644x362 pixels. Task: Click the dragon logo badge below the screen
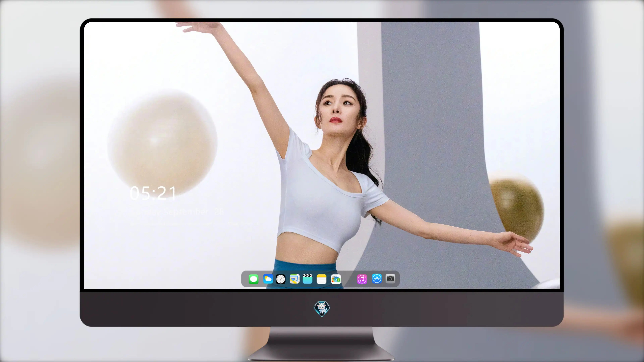tap(322, 309)
